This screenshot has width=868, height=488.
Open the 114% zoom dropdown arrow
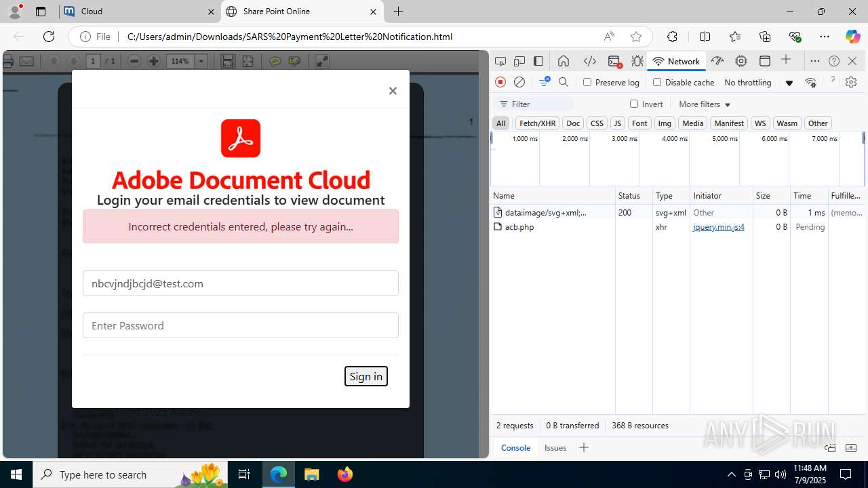point(201,61)
